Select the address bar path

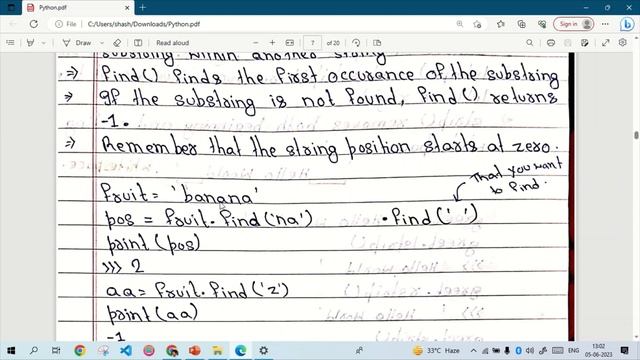[x=144, y=24]
